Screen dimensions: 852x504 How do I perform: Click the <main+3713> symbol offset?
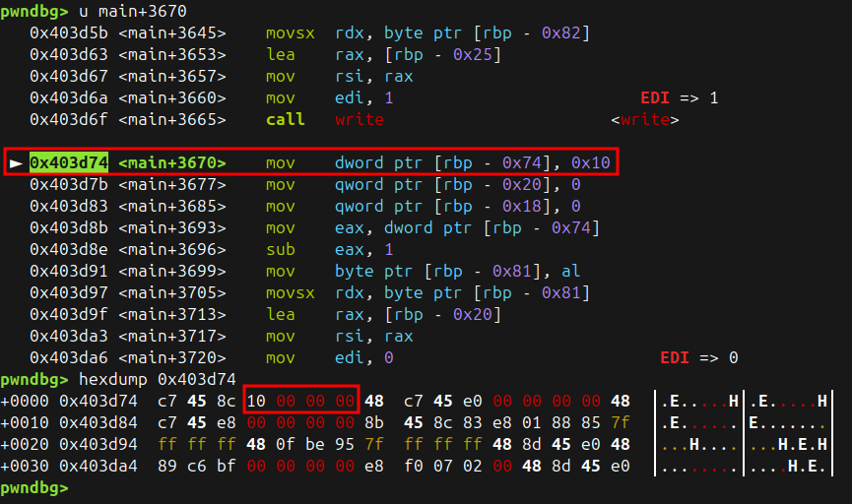pos(172,314)
